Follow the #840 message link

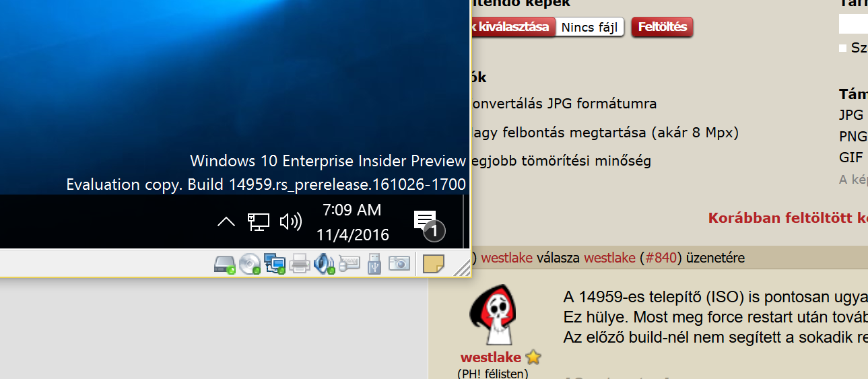pos(661,258)
